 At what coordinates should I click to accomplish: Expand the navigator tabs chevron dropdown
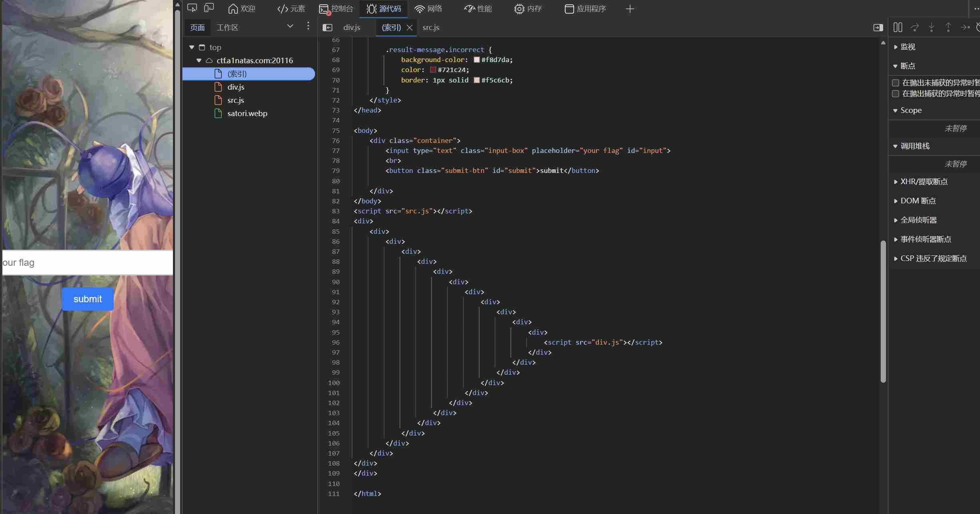click(x=290, y=26)
